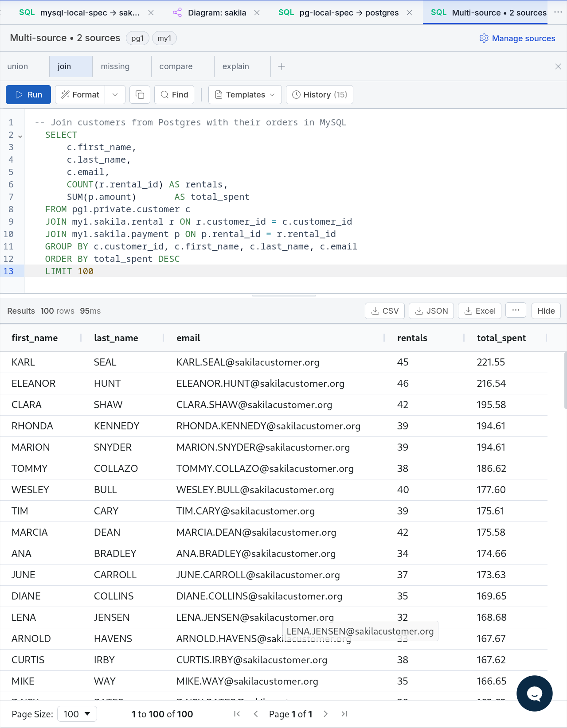Open Manage sources settings
The width and height of the screenshot is (567, 728).
click(x=517, y=39)
